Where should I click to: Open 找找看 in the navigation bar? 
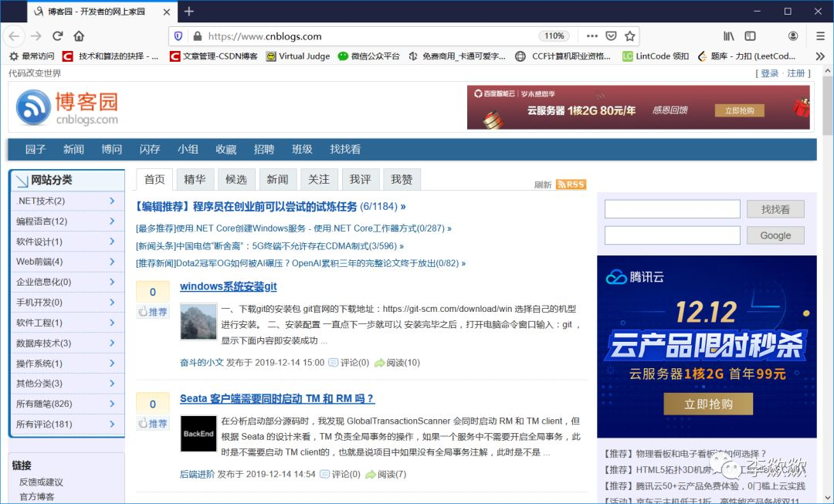point(345,150)
